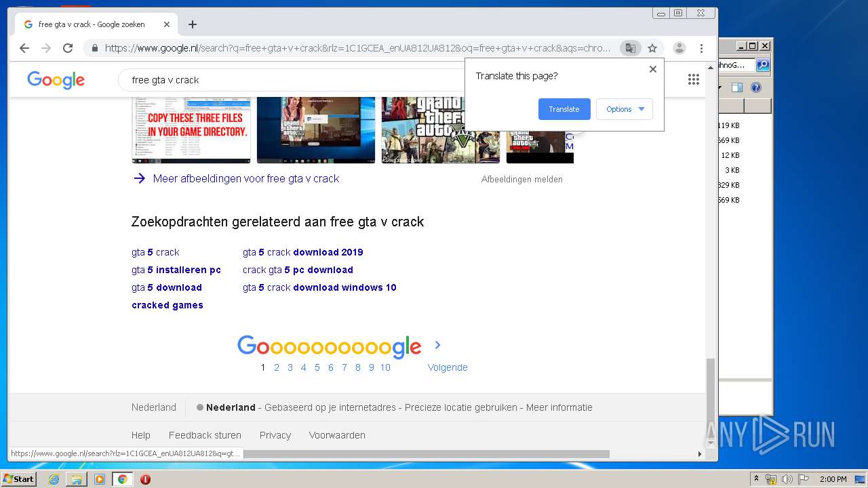Reload the Google search page
This screenshot has width=868, height=488.
pyautogui.click(x=68, y=48)
